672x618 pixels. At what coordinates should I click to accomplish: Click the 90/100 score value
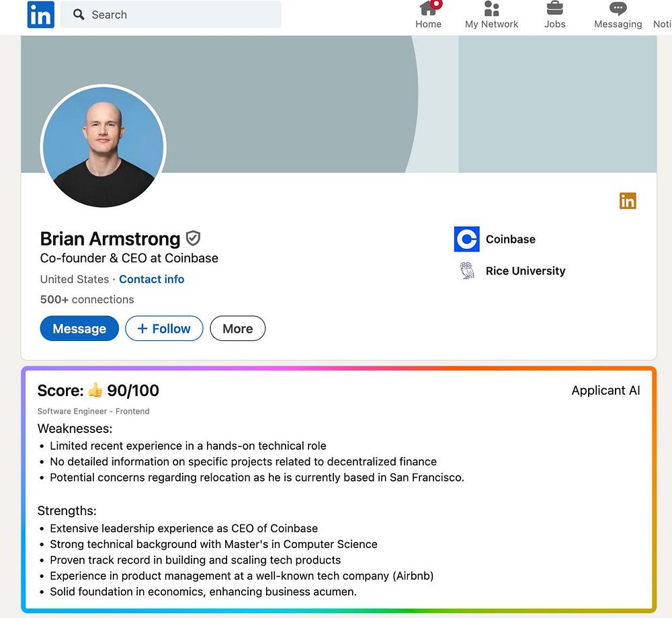point(133,391)
